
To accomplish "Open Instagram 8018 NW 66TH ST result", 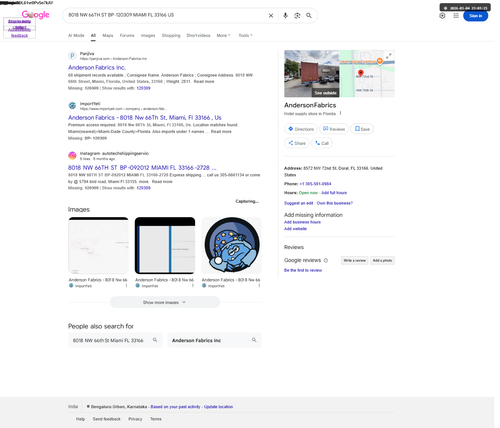I will (142, 168).
